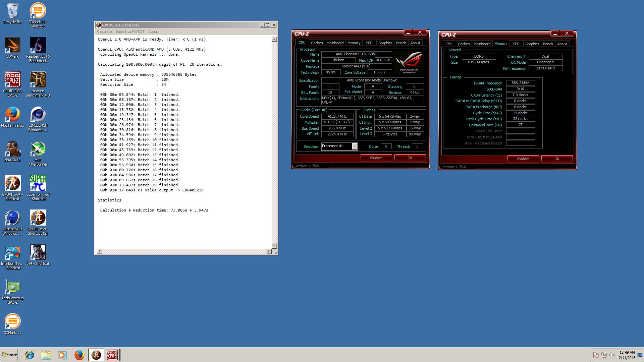Click the GPUPI horizontal scrollbar right arrow
Screen dimensions: 644x362
pyautogui.click(x=269, y=251)
